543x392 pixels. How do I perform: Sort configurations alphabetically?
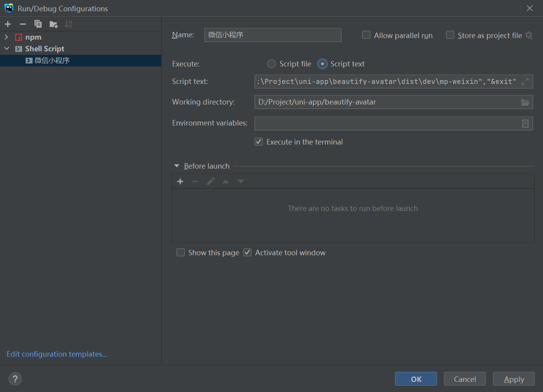[x=68, y=24]
